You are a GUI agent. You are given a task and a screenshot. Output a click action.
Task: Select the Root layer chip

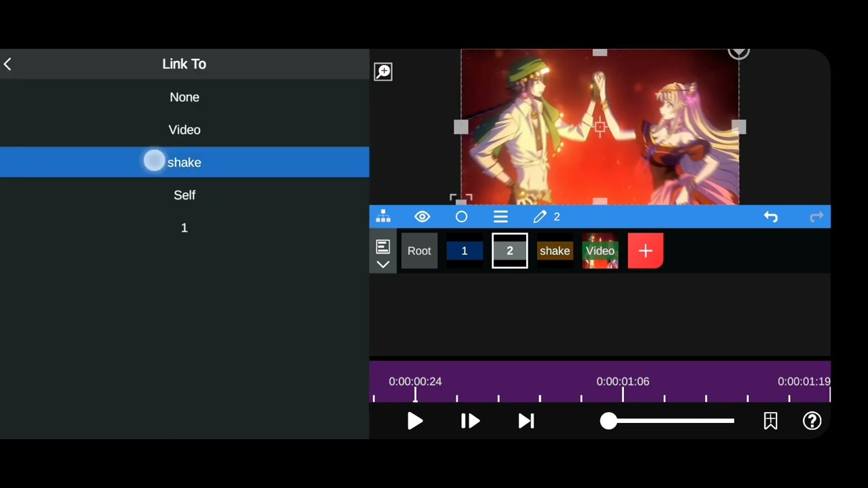pos(419,251)
